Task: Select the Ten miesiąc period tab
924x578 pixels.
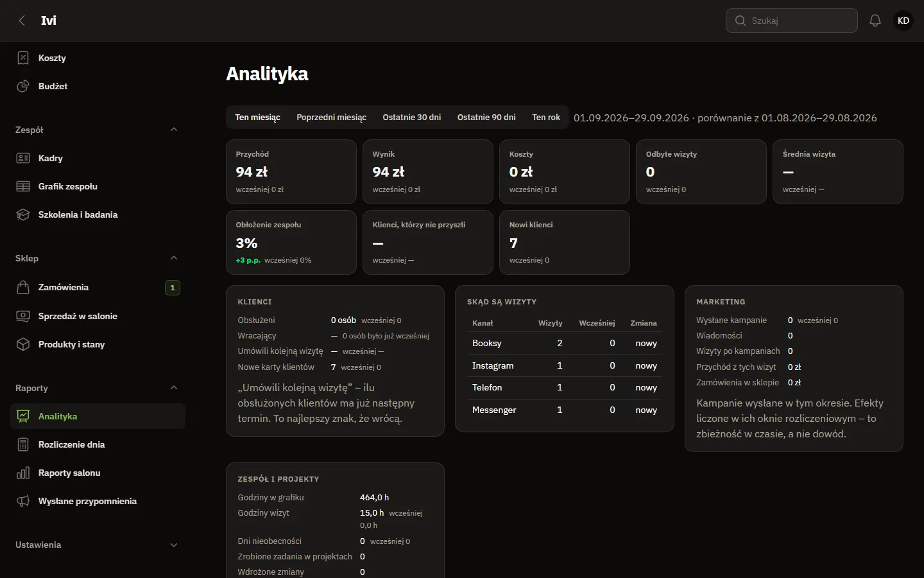Action: tap(257, 118)
